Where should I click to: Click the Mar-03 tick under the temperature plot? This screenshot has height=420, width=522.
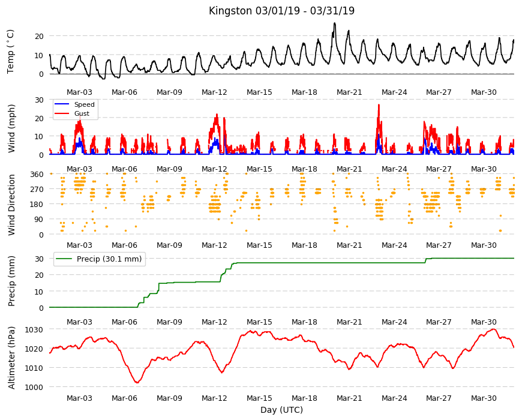click(79, 92)
